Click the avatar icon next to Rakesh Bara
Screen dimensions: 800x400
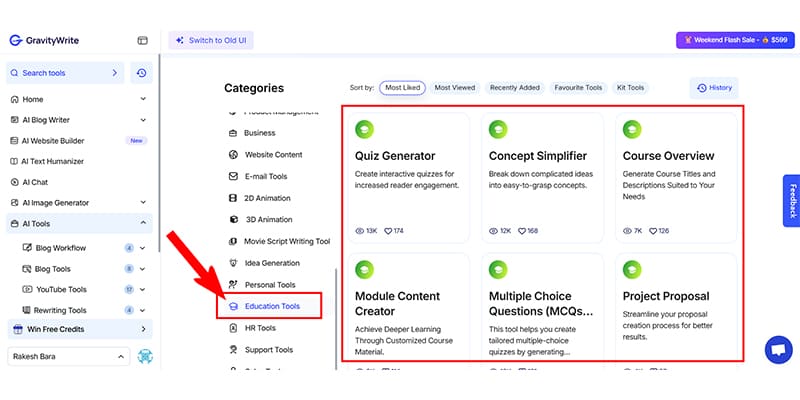pyautogui.click(x=145, y=356)
